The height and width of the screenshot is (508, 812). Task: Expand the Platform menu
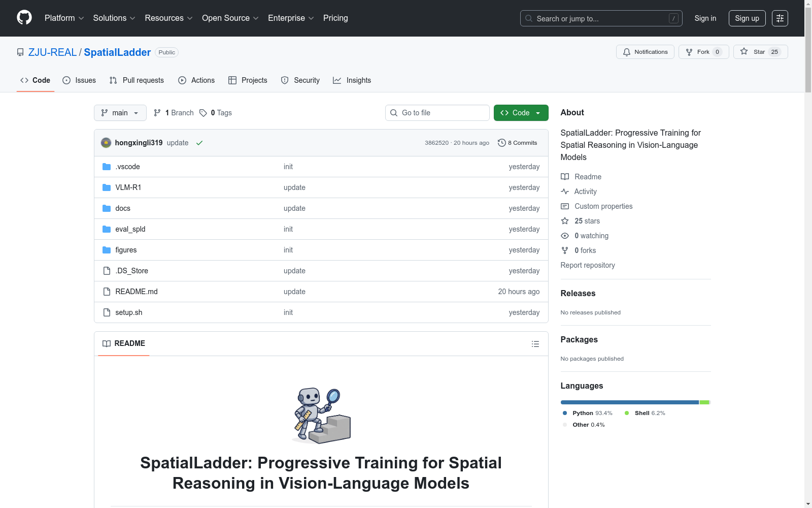tap(64, 18)
